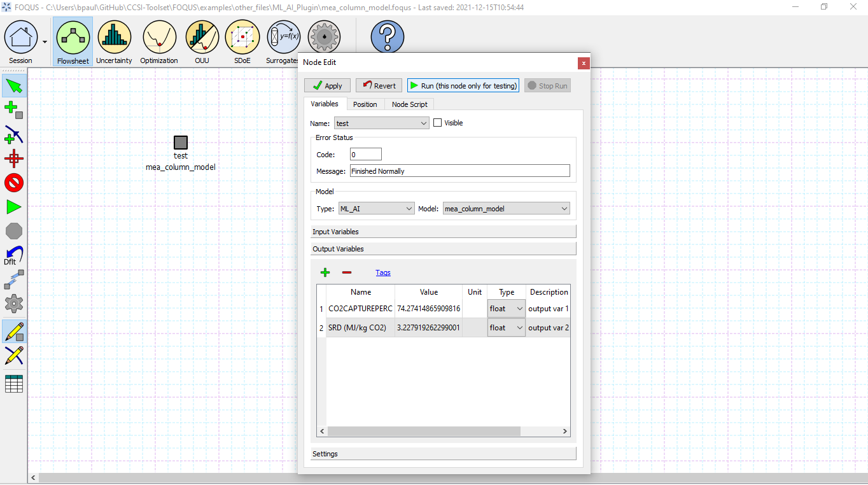
Task: Click the error Message field
Action: coord(460,171)
